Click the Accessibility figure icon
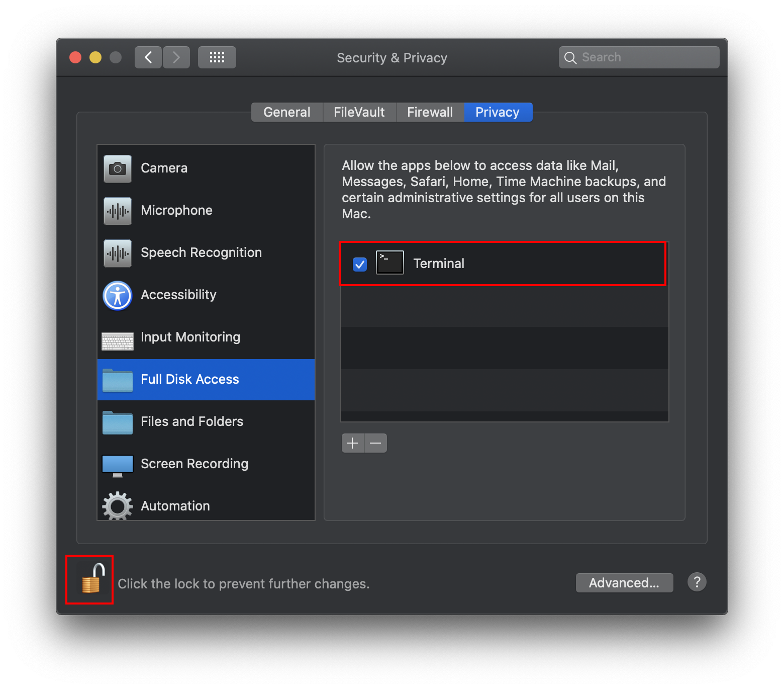 [x=117, y=296]
